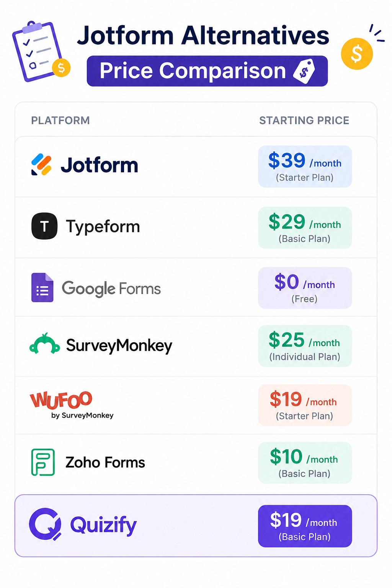Click the large gold dollar coin
The height and width of the screenshot is (588, 392).
(357, 54)
